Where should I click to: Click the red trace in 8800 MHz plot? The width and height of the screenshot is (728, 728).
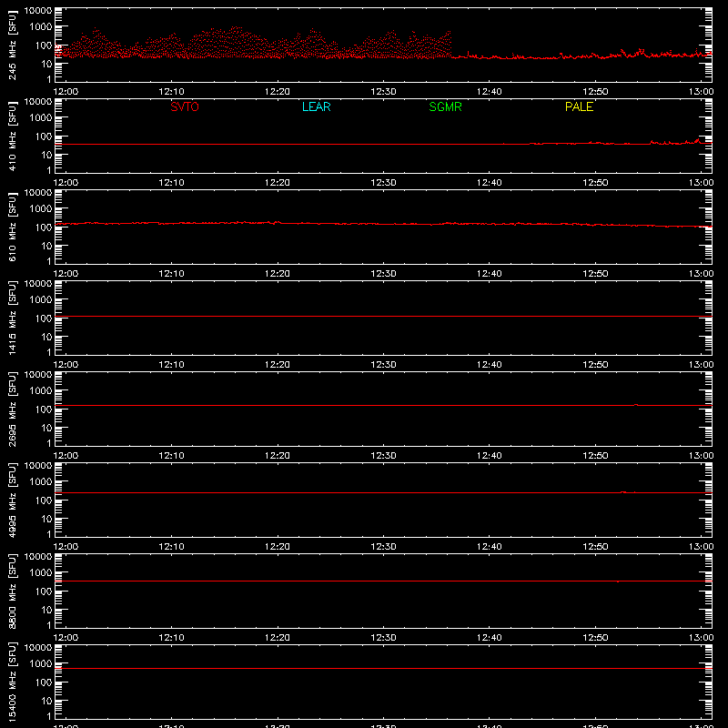click(x=383, y=581)
